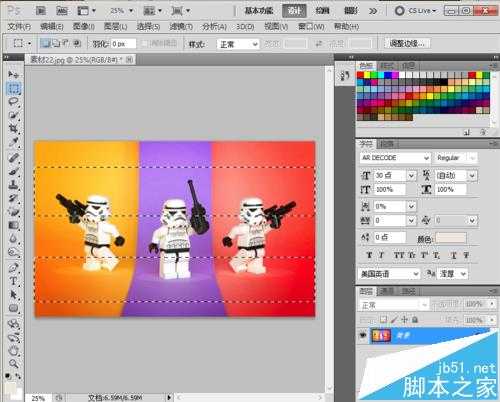500x402 pixels.
Task: Toggle faux bold text style button
Action: 369,255
